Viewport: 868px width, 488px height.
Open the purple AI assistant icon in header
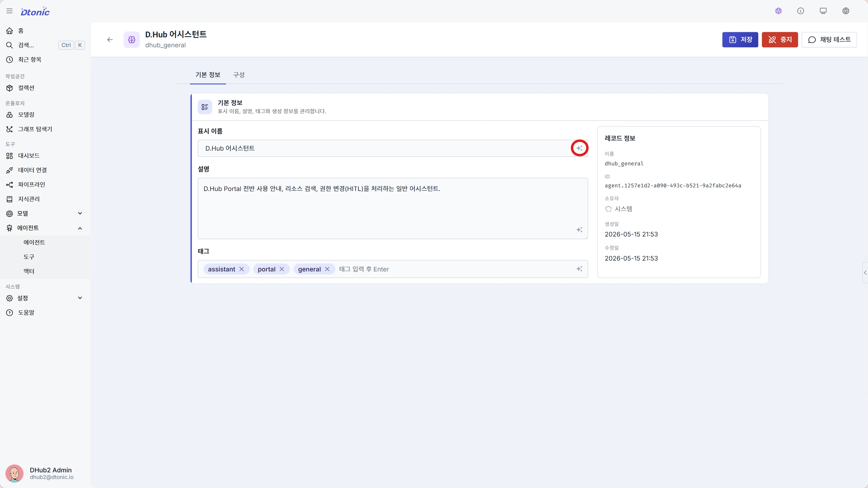pos(778,11)
